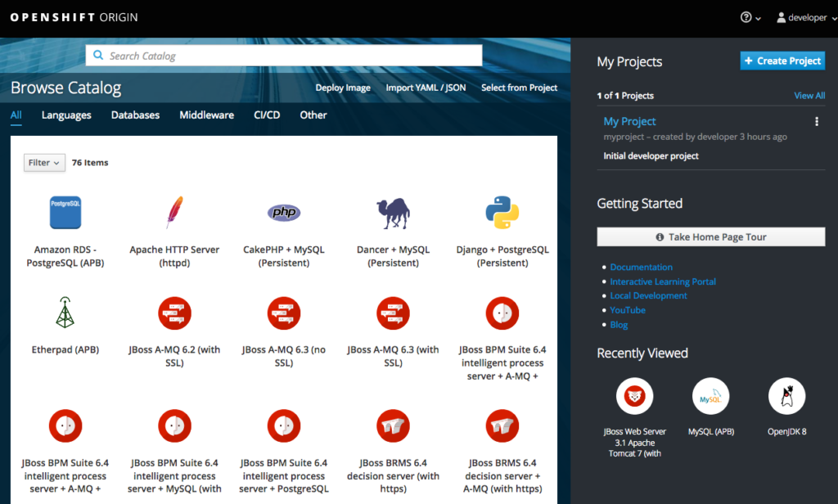The height and width of the screenshot is (504, 838).
Task: Open JBoss A-MQ 6.2 (with SSL) icon
Action: tap(174, 313)
